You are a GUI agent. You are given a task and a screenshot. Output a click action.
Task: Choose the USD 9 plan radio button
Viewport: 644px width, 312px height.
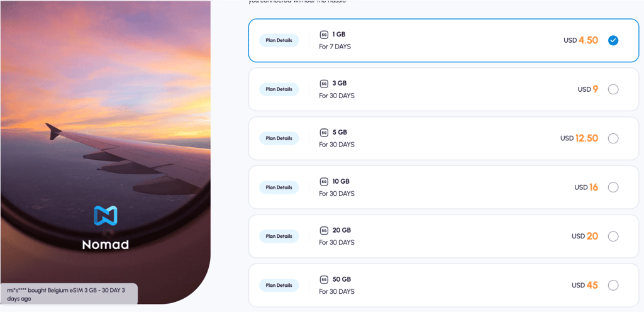click(613, 89)
